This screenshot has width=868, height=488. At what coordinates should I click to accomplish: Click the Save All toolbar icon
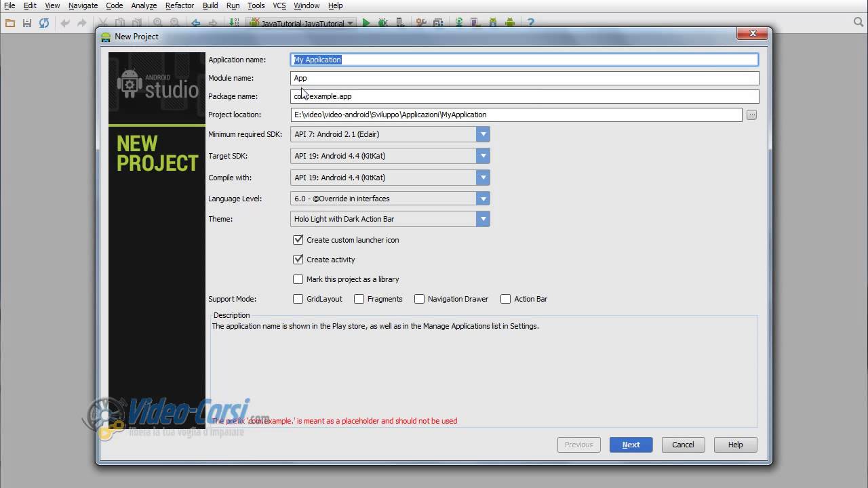pyautogui.click(x=27, y=22)
